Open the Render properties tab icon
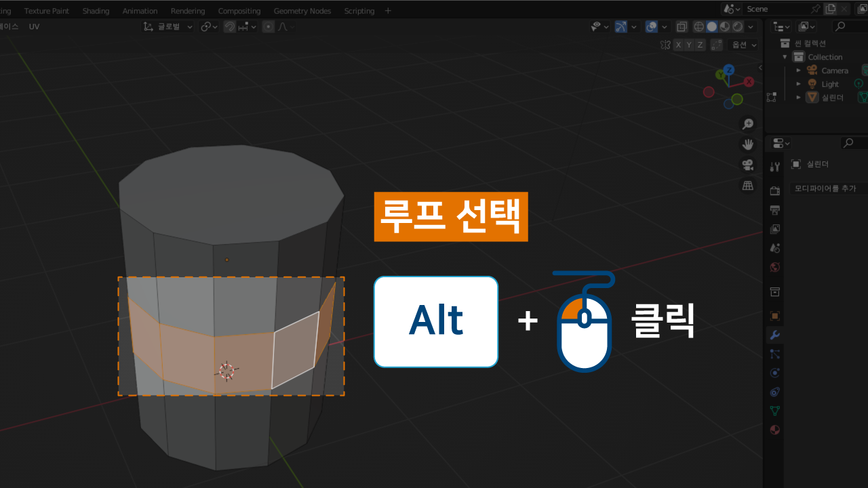This screenshot has width=868, height=488. [x=774, y=190]
